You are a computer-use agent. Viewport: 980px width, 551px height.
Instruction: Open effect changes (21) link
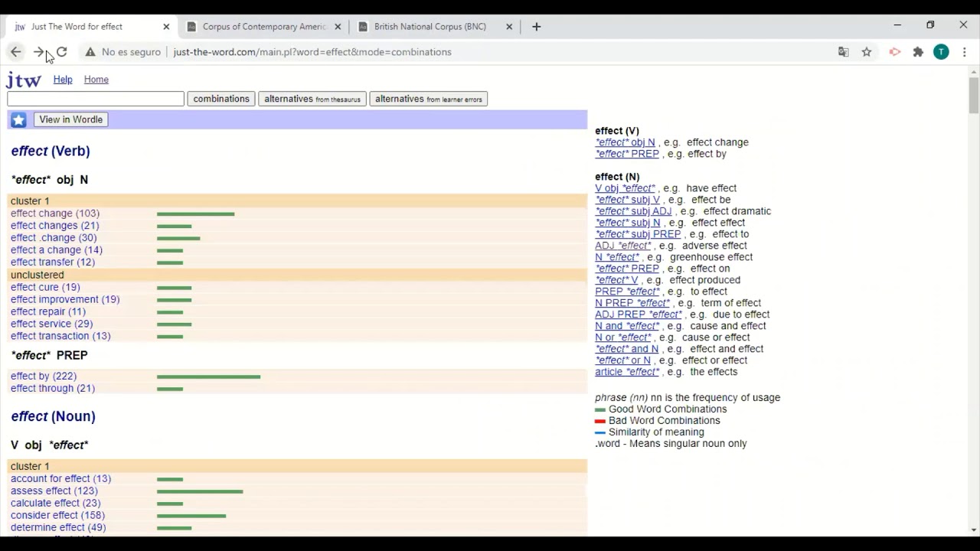(x=55, y=226)
